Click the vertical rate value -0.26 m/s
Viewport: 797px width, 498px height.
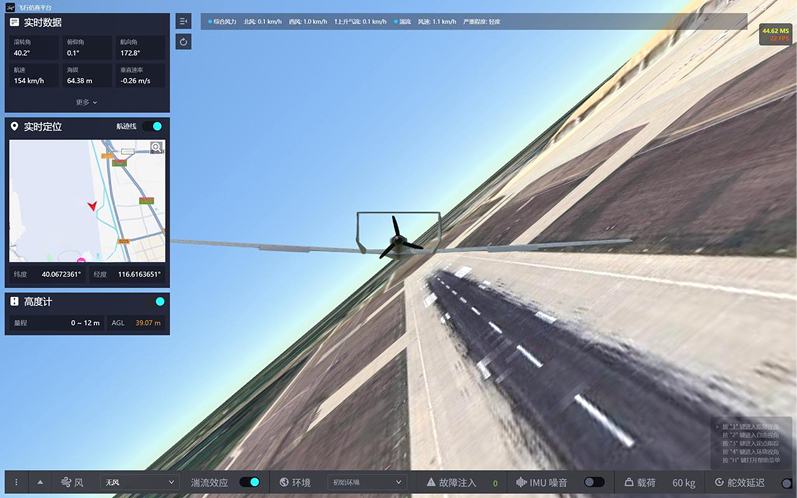[x=135, y=81]
